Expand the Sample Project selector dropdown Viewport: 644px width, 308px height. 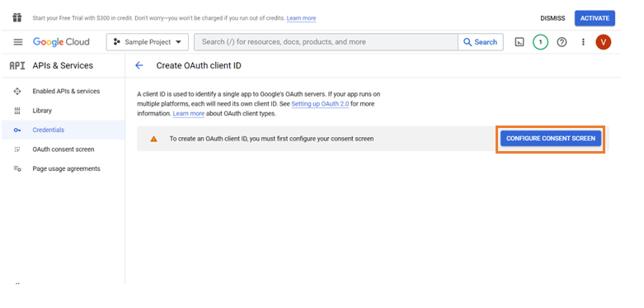pos(148,42)
